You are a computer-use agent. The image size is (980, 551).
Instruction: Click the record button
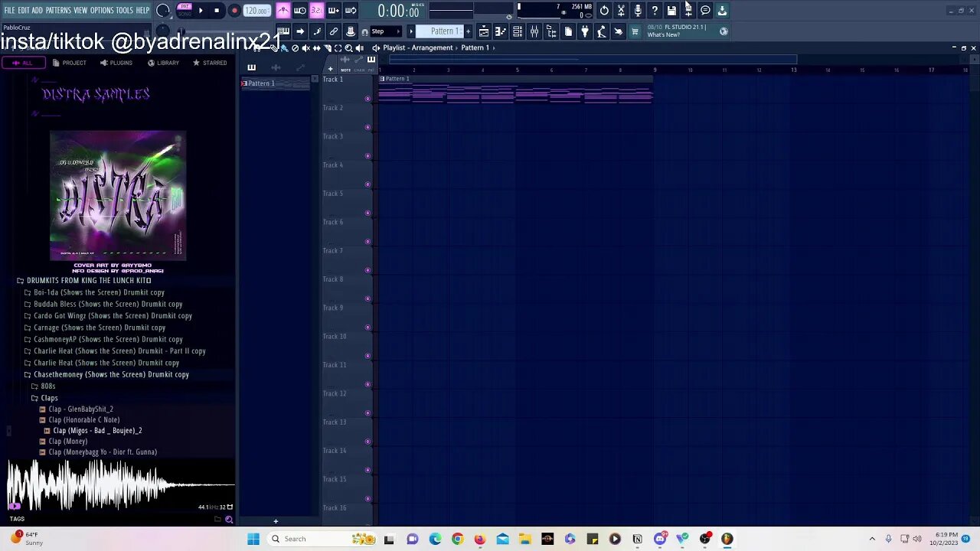[x=234, y=11]
